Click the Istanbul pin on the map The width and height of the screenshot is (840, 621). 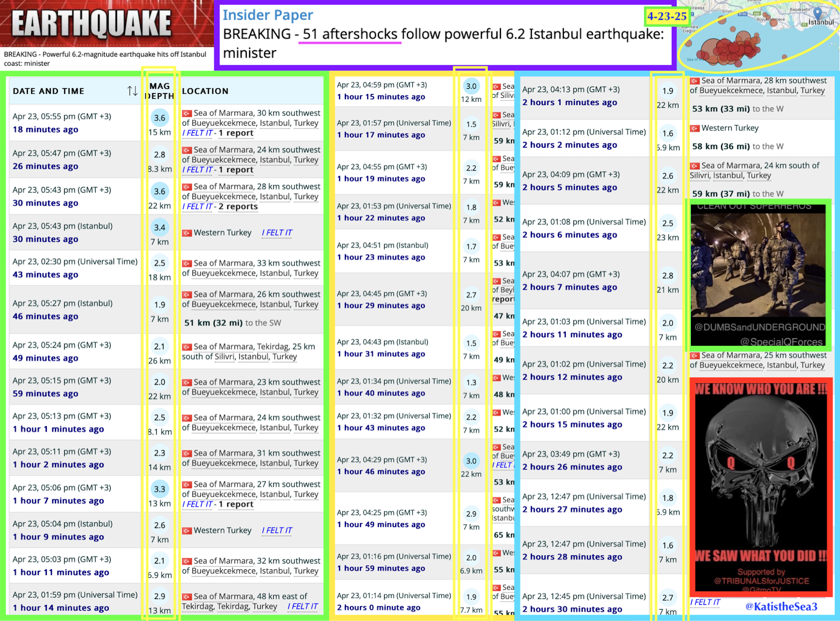pos(818,13)
